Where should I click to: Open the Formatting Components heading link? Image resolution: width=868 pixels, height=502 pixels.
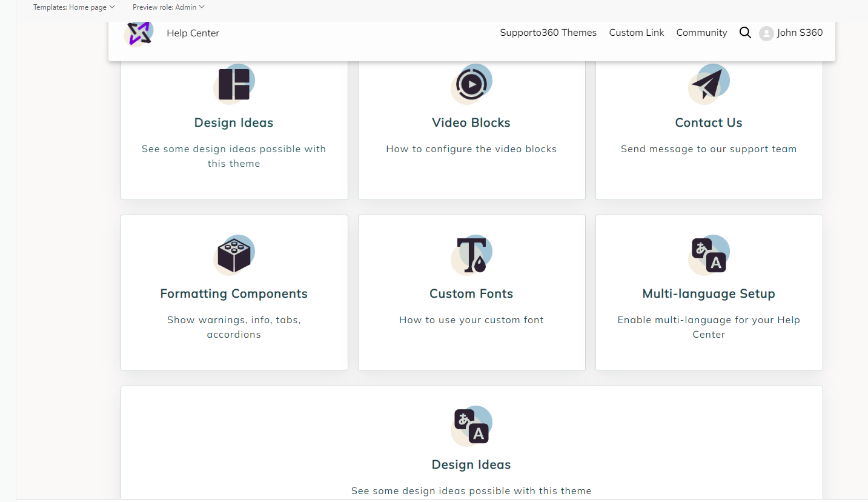[x=234, y=293]
